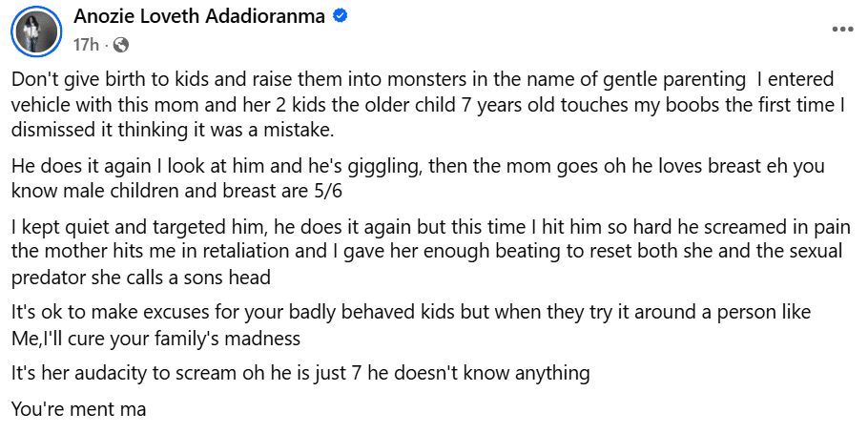Open the post options three-dot menu
The width and height of the screenshot is (868, 433).
pyautogui.click(x=842, y=29)
